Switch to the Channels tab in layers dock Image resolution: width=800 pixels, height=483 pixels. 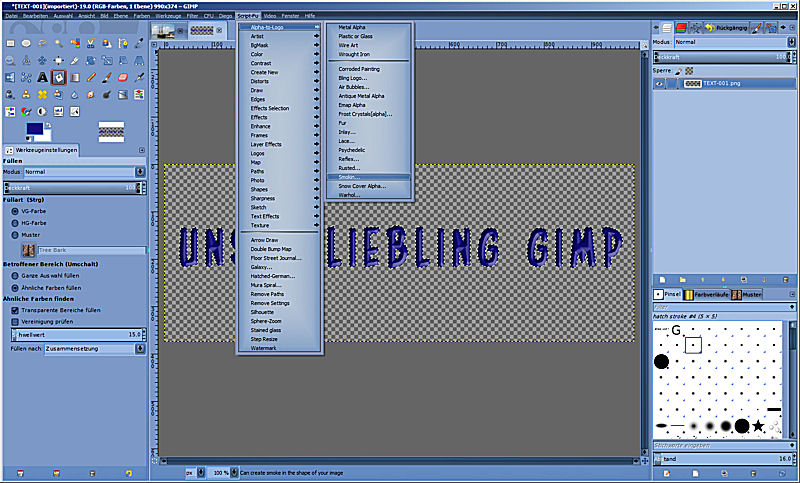coord(681,28)
